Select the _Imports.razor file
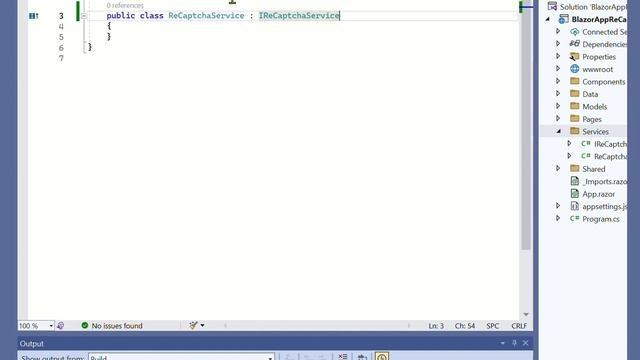This screenshot has width=640, height=360. 604,182
